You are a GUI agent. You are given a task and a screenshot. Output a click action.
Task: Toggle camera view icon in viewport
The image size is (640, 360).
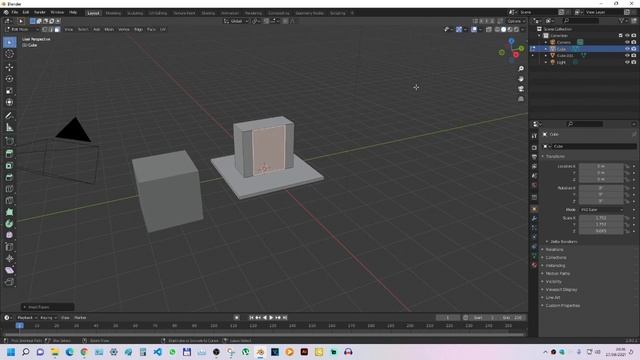click(x=521, y=89)
